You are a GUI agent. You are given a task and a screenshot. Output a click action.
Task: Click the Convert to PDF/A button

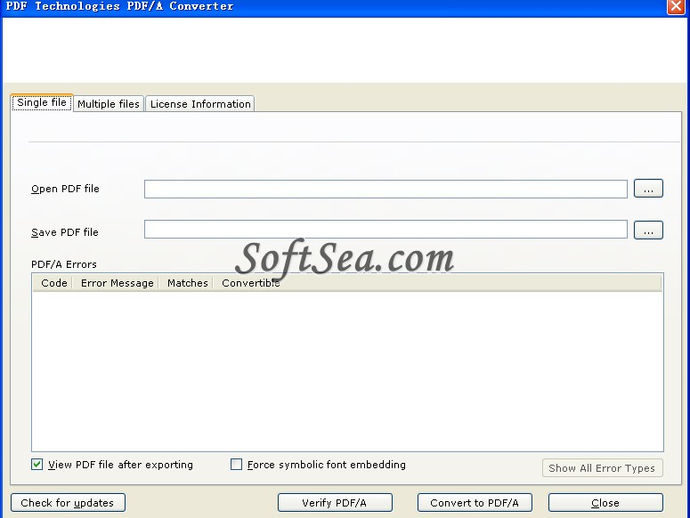point(474,503)
